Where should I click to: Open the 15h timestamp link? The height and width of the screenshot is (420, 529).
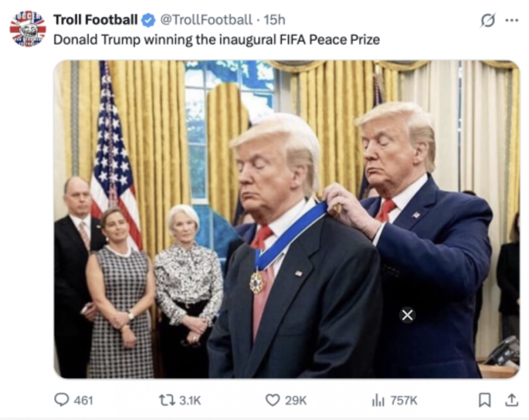tap(274, 20)
